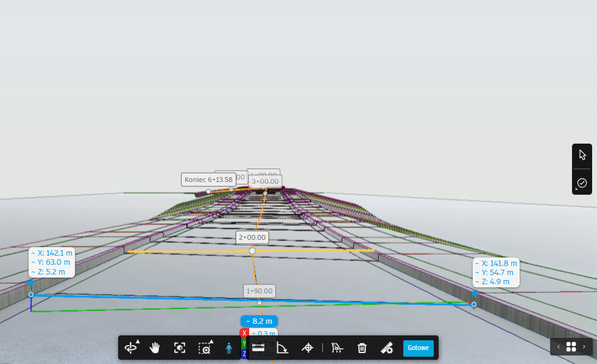Go to next view with right chevron

pos(584,347)
